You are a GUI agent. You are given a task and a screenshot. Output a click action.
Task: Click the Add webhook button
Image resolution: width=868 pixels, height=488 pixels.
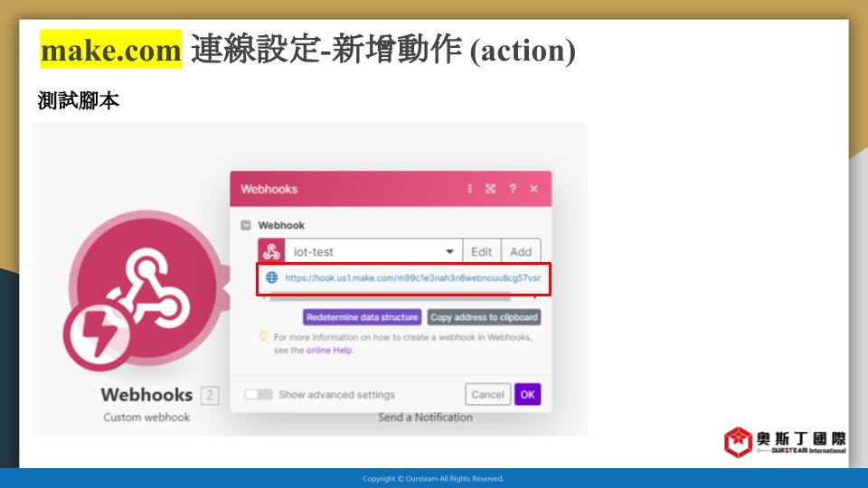pos(521,252)
